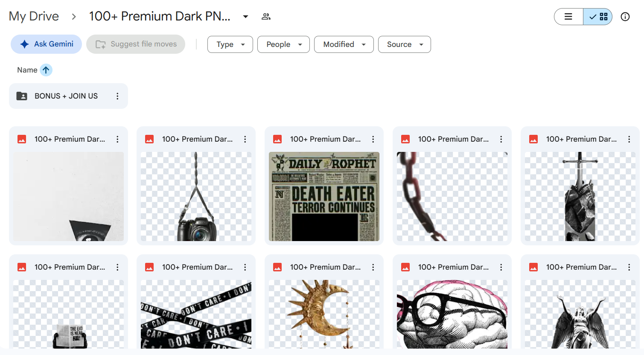Click the file name on the sword in stone card

point(581,139)
